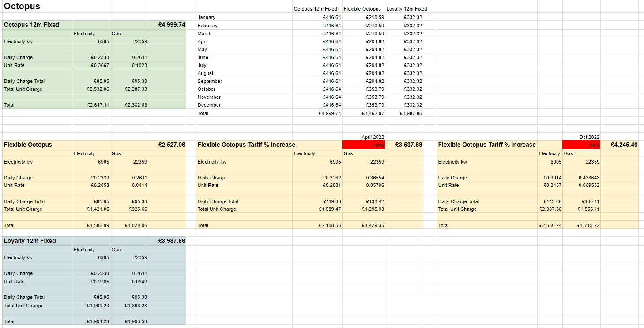Select the red 20% increase cell

tap(581, 145)
